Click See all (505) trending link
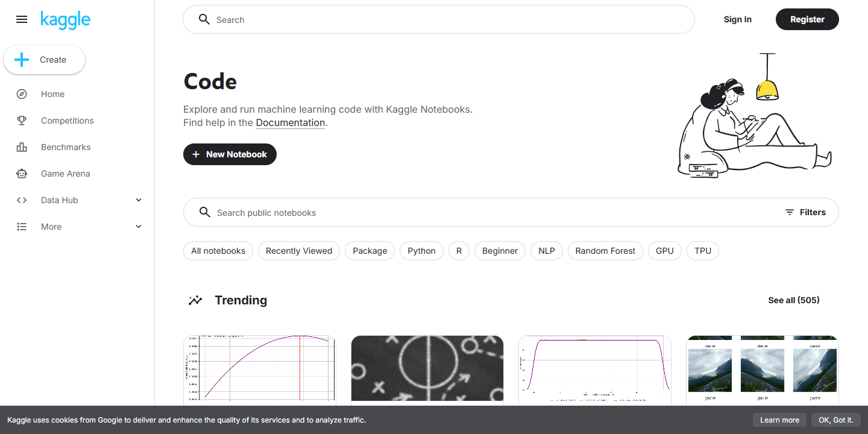This screenshot has width=868, height=434. [794, 300]
